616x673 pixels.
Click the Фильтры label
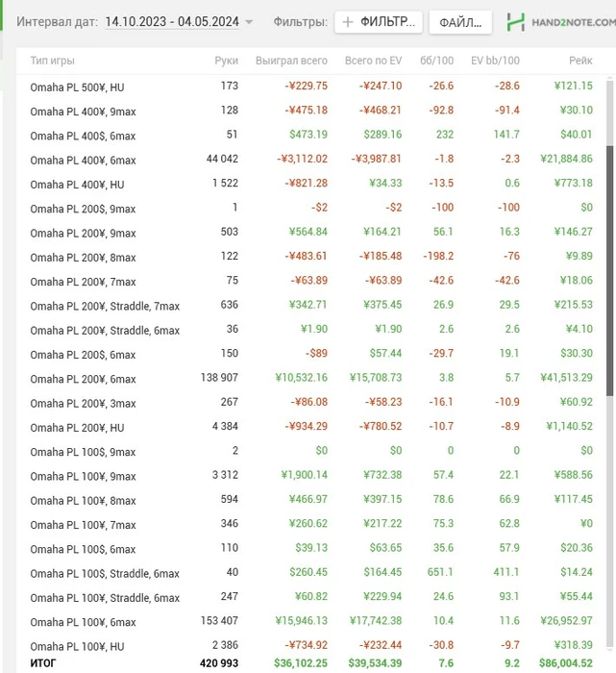pyautogui.click(x=300, y=21)
